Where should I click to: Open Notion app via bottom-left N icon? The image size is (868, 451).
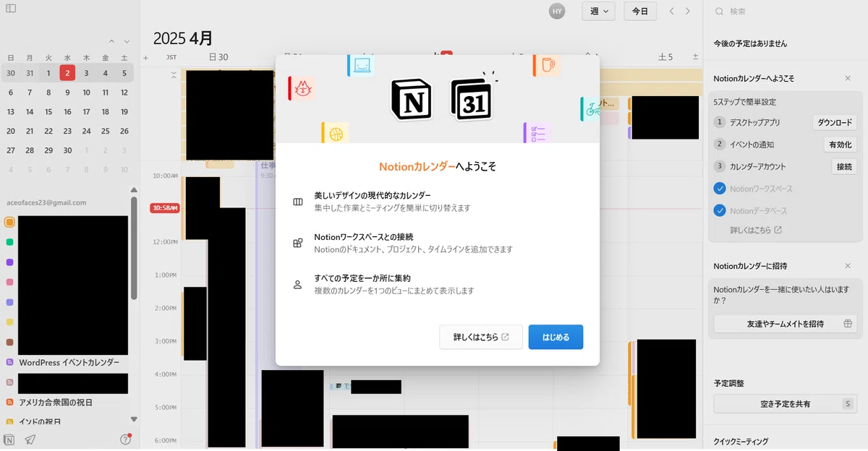[9, 439]
